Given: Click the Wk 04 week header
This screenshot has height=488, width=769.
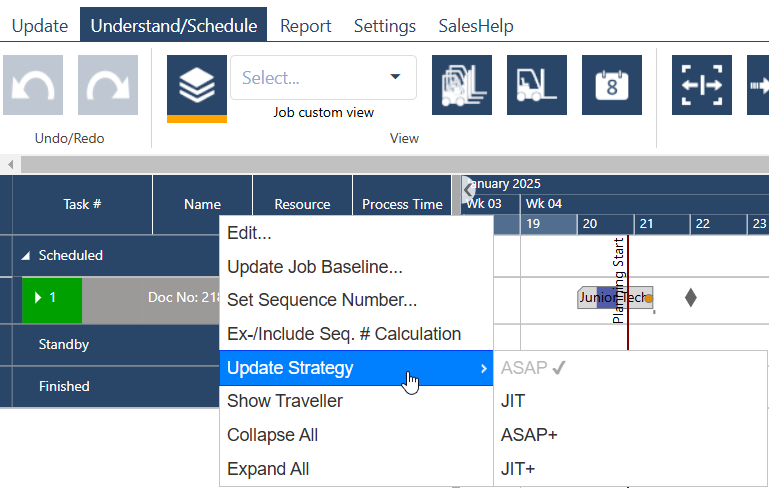Looking at the screenshot, I should point(644,204).
